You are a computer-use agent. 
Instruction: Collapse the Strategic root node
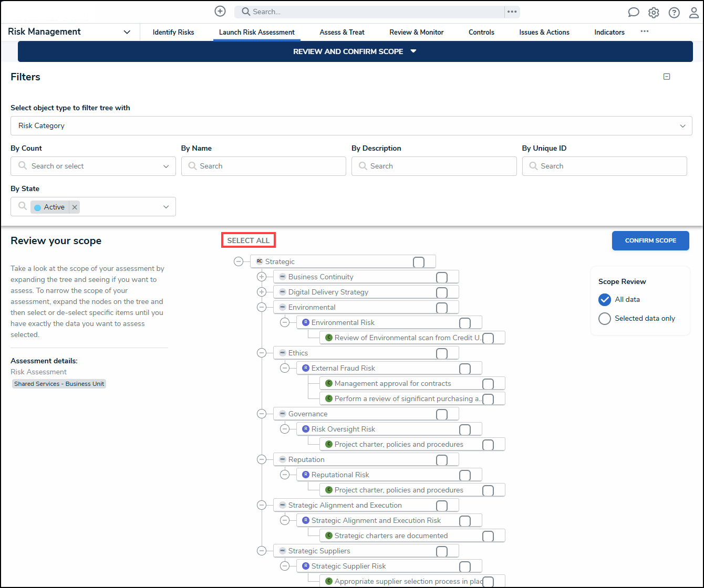tap(239, 261)
